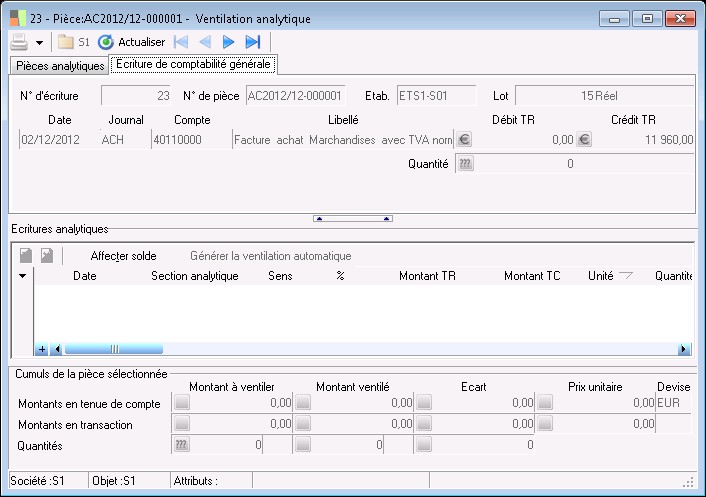The width and height of the screenshot is (706, 497).
Task: Go to next record arrow
Action: pos(228,42)
